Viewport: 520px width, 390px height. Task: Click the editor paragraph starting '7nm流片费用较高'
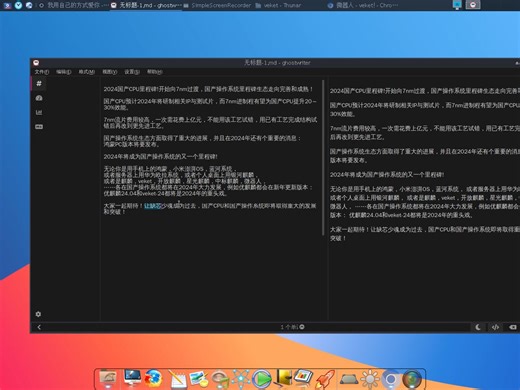[210, 123]
